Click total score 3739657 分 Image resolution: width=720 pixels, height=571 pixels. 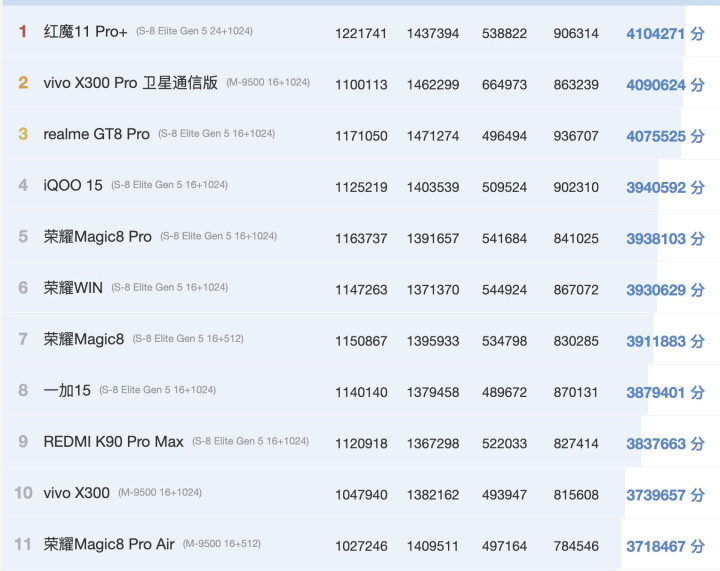[665, 495]
